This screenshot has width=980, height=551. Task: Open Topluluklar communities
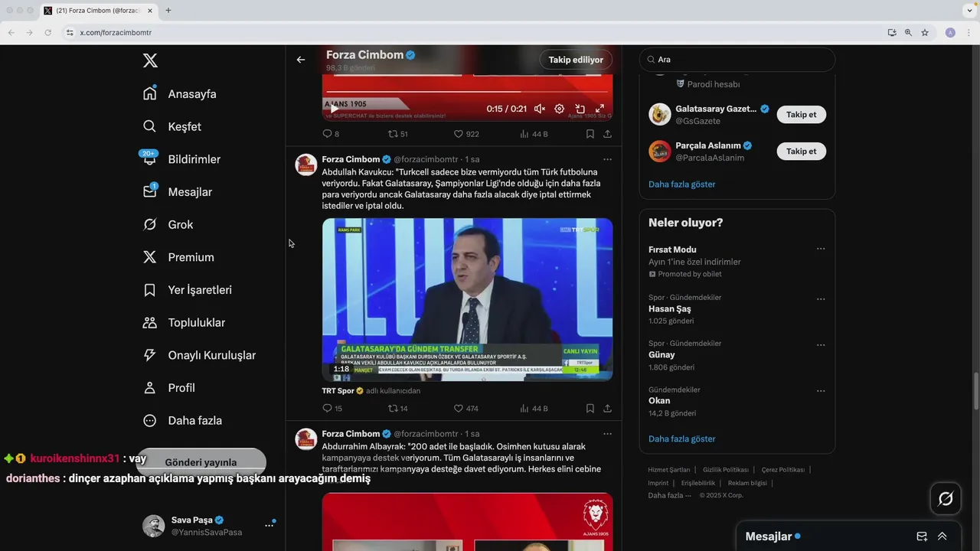(184, 323)
